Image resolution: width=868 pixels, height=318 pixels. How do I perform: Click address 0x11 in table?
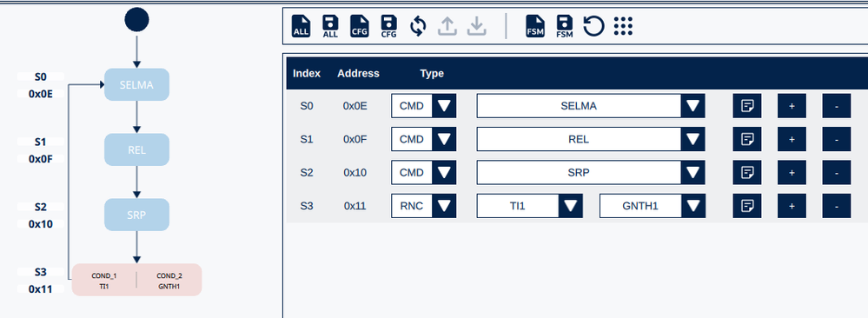[354, 206]
